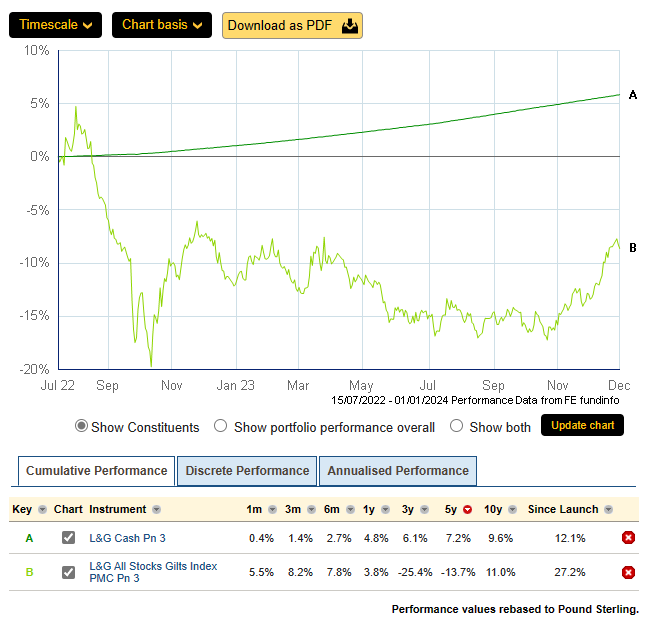Click the 5y column red sort arrow

tap(467, 510)
